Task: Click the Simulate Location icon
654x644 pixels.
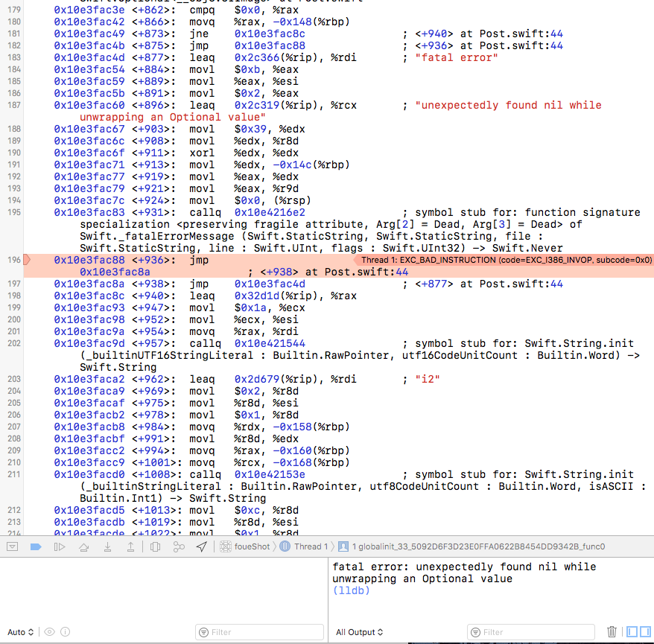Action: 201,546
